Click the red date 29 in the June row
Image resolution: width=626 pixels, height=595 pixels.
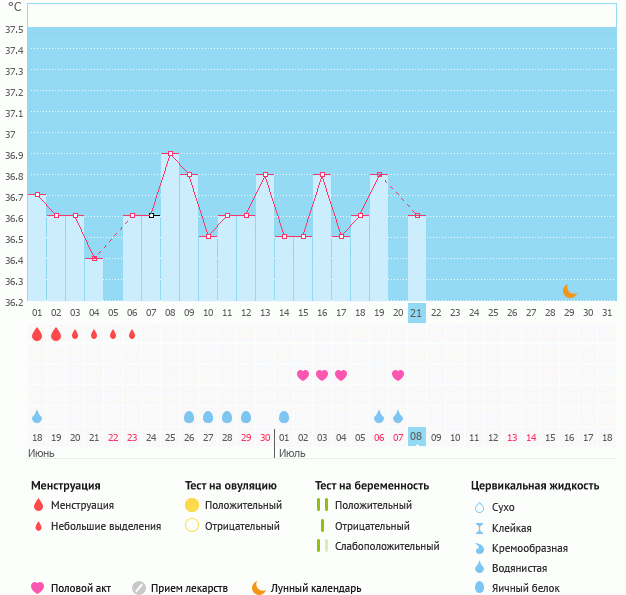coord(246,437)
